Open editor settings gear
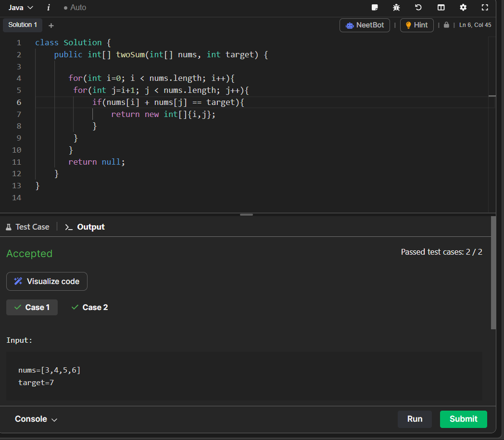 (463, 7)
